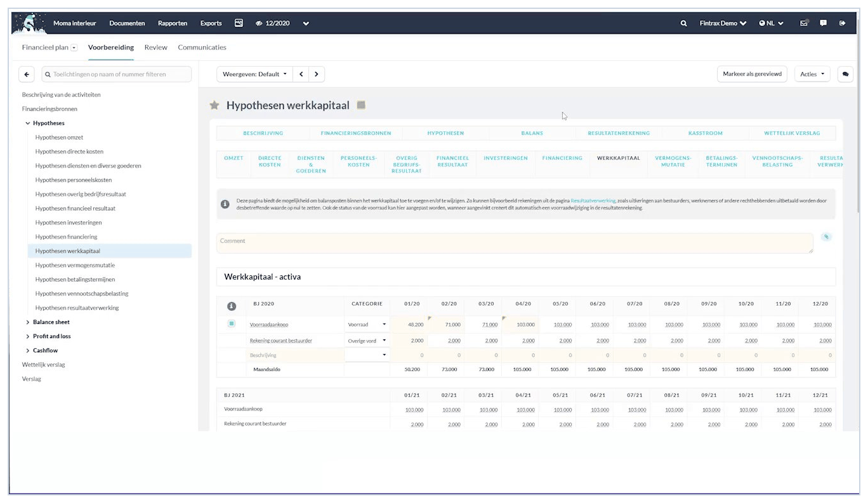This screenshot has width=868, height=503.
Task: Open the Acties dropdown menu
Action: tap(812, 74)
